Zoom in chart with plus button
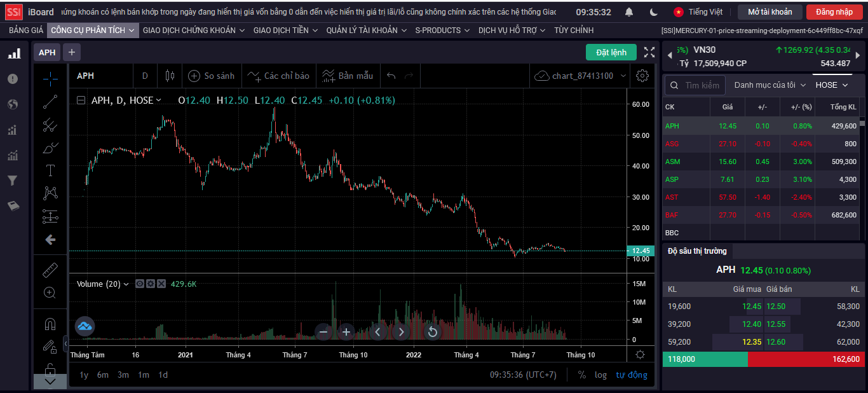The height and width of the screenshot is (393, 868). pos(346,331)
